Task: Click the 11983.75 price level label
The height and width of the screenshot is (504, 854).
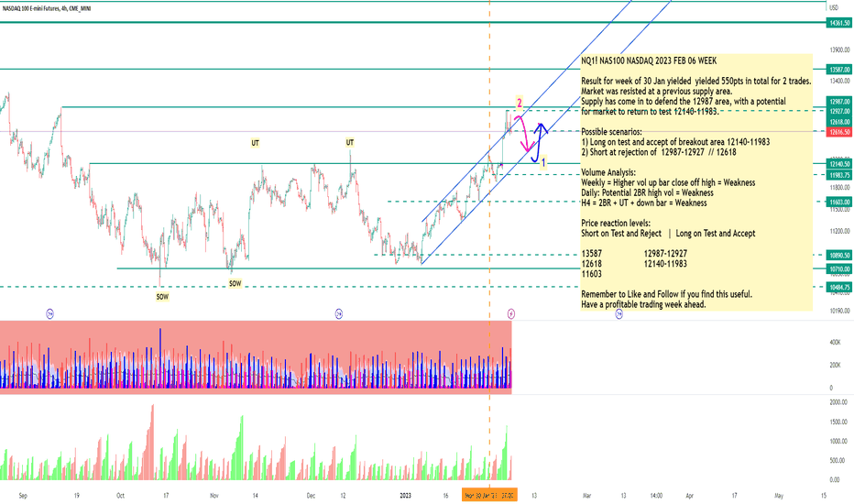Action: coord(839,175)
